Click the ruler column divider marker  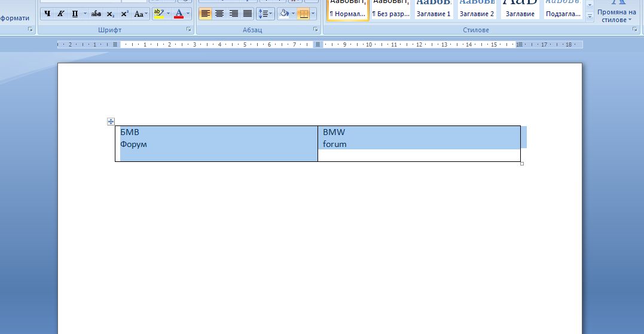[318, 44]
